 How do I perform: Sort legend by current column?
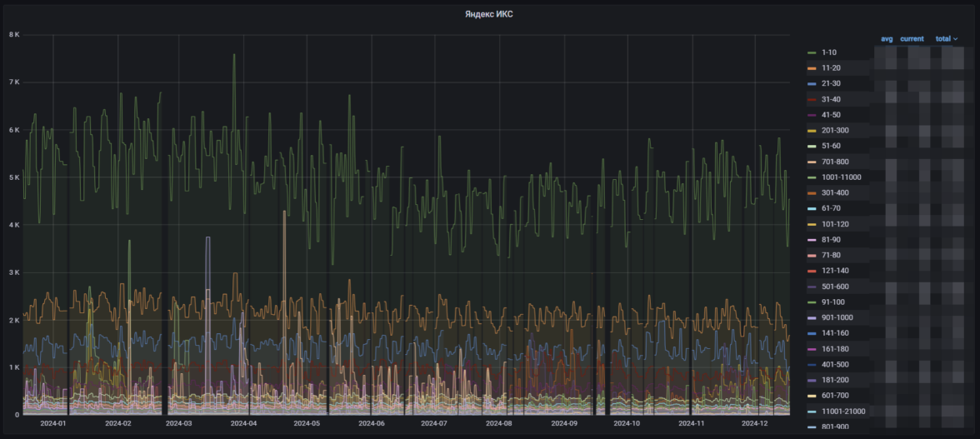912,38
